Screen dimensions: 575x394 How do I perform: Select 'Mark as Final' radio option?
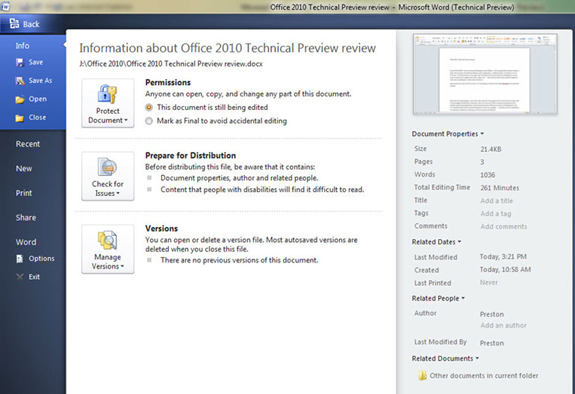pos(149,121)
